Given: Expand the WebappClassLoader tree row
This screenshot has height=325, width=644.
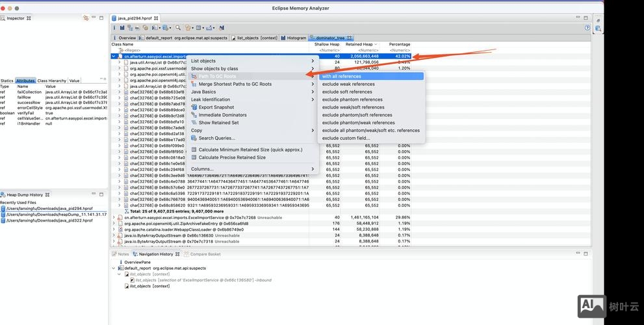Looking at the screenshot, I should (x=113, y=229).
